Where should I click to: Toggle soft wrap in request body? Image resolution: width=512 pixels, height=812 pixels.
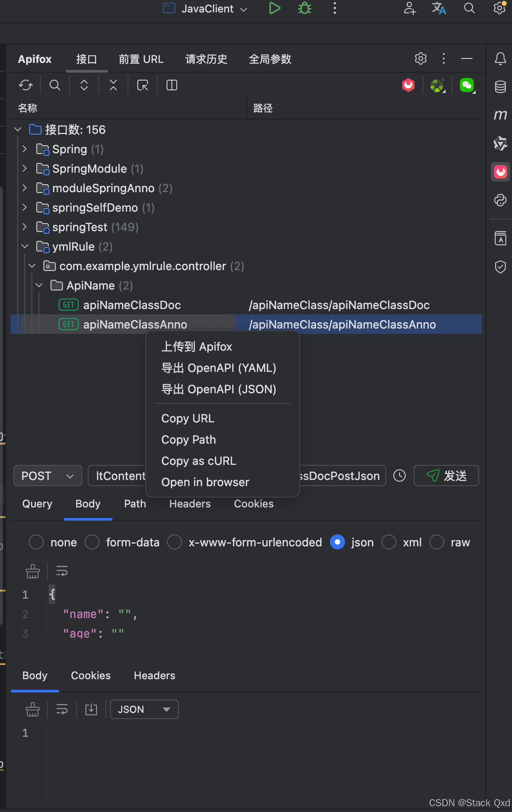pos(62,571)
